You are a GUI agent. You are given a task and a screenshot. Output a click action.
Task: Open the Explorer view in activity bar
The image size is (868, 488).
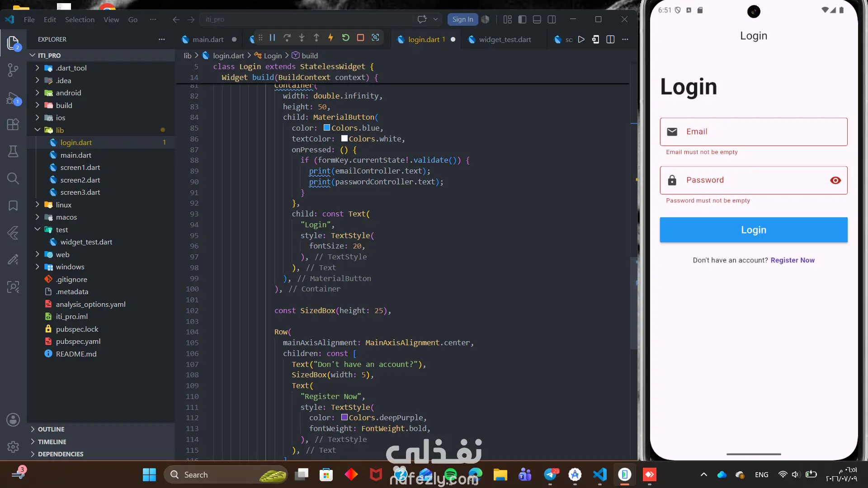click(x=13, y=43)
